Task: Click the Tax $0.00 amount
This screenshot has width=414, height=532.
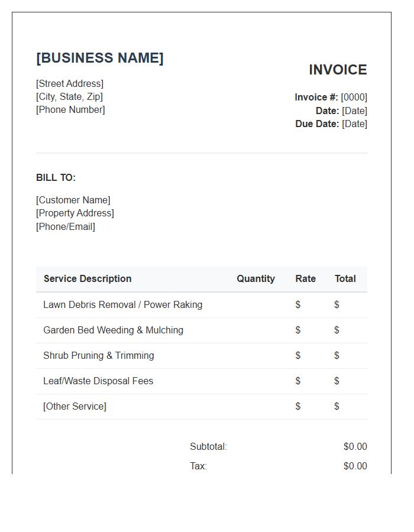Action: click(355, 466)
